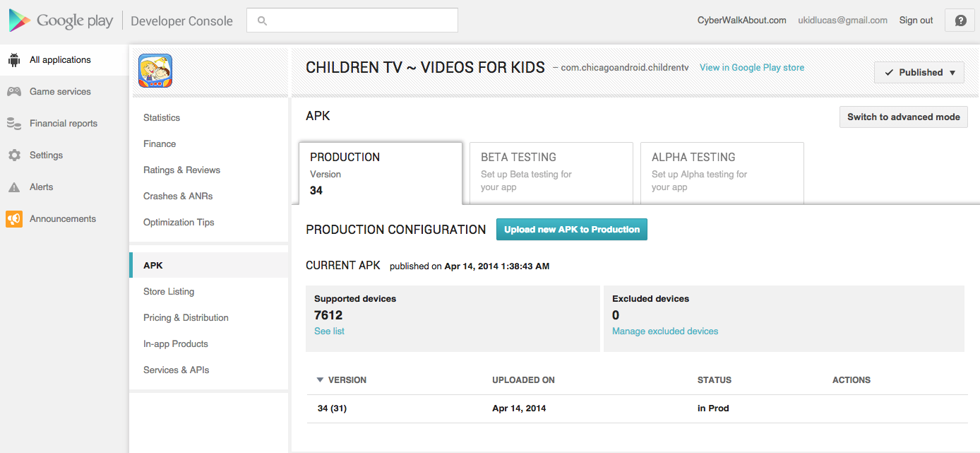Click the Actions column header
Image resolution: width=980 pixels, height=453 pixels.
pos(851,380)
